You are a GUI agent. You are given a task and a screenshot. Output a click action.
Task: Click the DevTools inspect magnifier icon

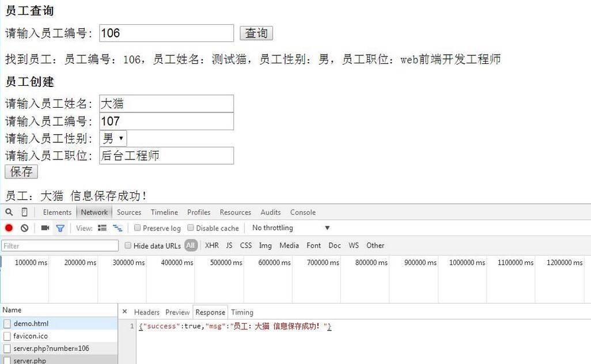[9, 212]
